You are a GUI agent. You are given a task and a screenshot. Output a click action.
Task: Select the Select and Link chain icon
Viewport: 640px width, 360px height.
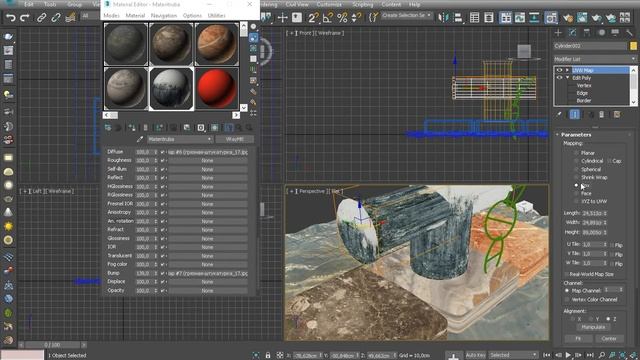click(x=41, y=18)
